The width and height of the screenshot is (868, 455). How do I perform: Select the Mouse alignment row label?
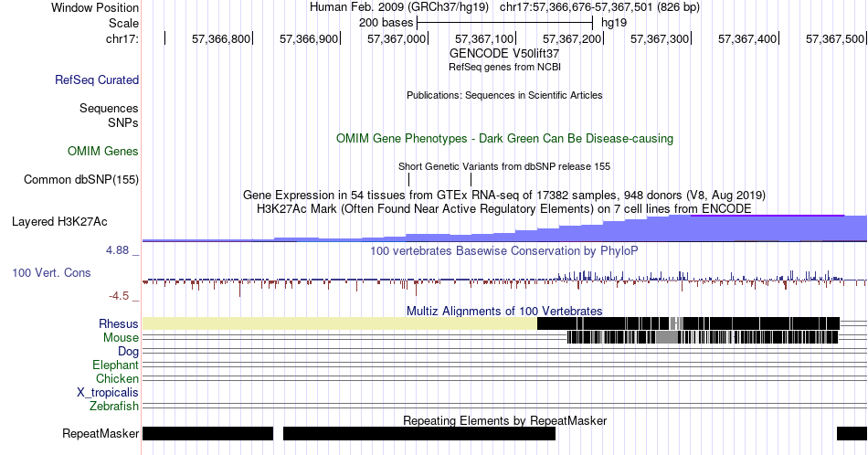pos(121,338)
